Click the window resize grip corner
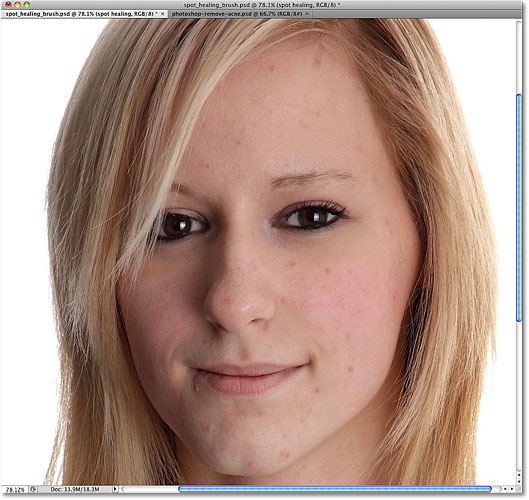Screen dimensions: 529x500 tap(519, 489)
